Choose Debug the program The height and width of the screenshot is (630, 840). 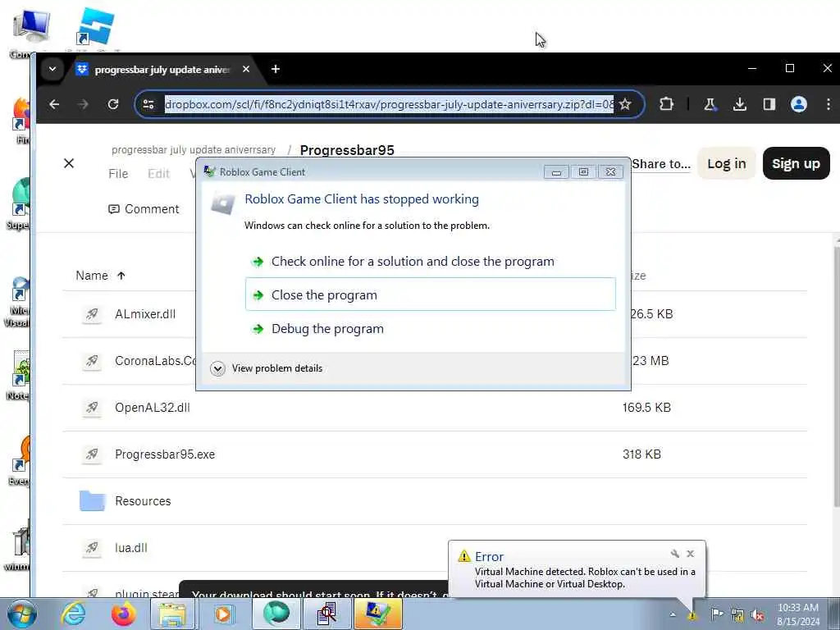pos(327,329)
